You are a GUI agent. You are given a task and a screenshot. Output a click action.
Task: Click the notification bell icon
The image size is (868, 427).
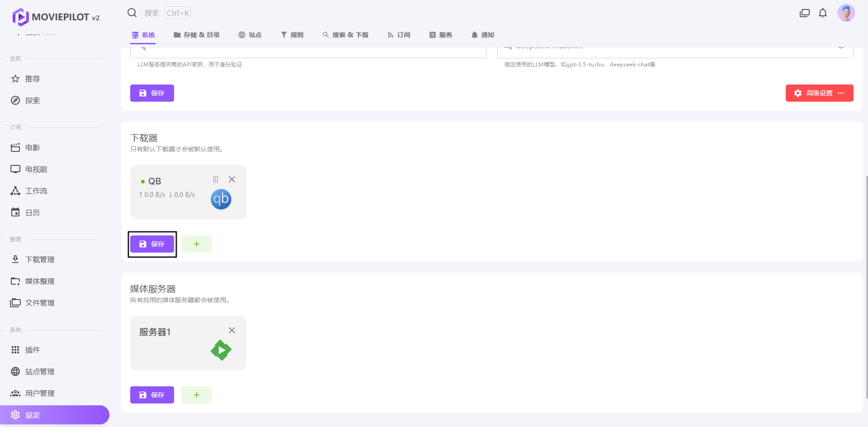click(x=823, y=13)
